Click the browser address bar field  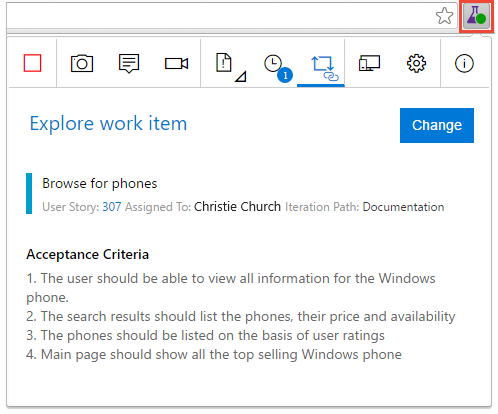(232, 16)
